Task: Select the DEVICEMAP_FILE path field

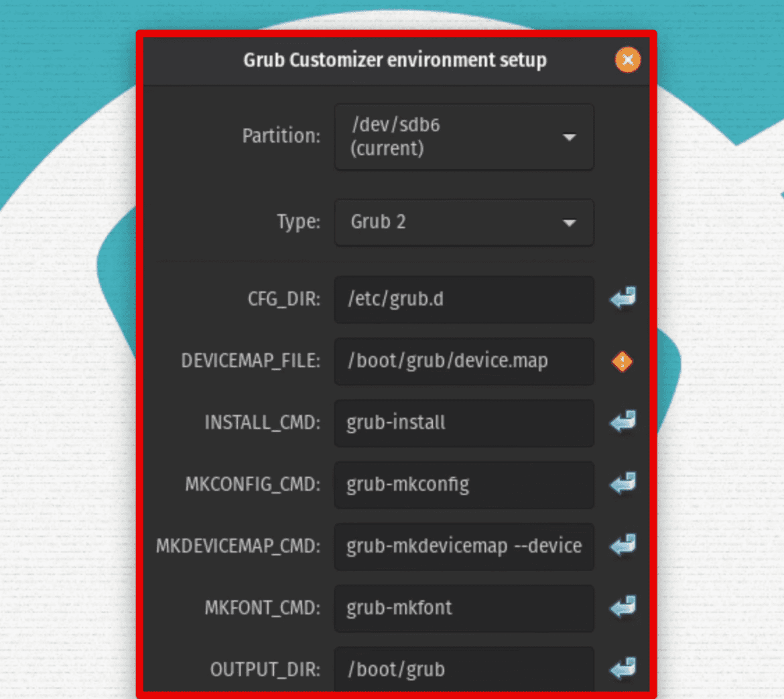Action: click(464, 361)
